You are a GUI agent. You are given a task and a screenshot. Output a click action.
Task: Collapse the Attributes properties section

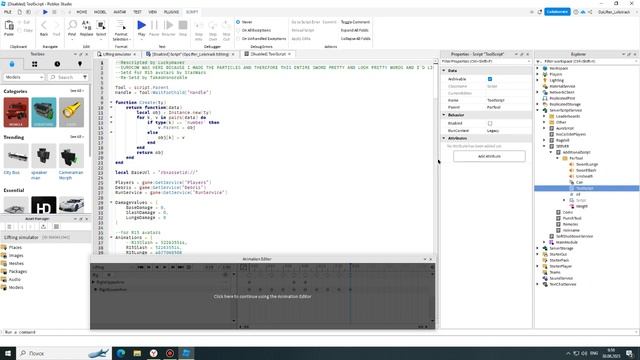444,138
